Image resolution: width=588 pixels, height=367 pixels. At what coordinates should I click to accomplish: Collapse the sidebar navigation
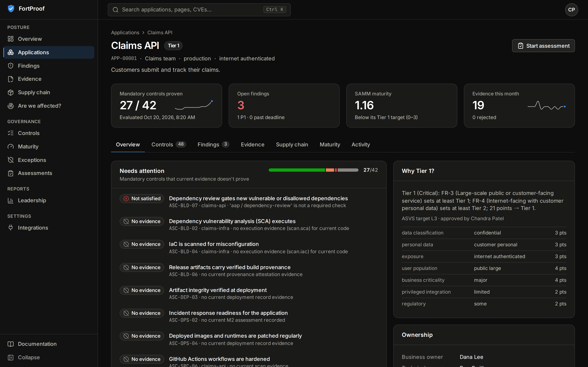pyautogui.click(x=24, y=357)
